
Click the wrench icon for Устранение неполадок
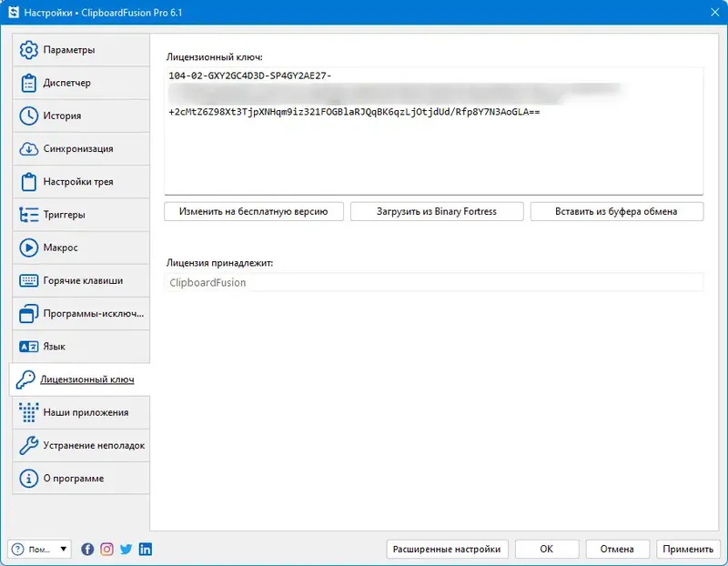[x=29, y=445]
